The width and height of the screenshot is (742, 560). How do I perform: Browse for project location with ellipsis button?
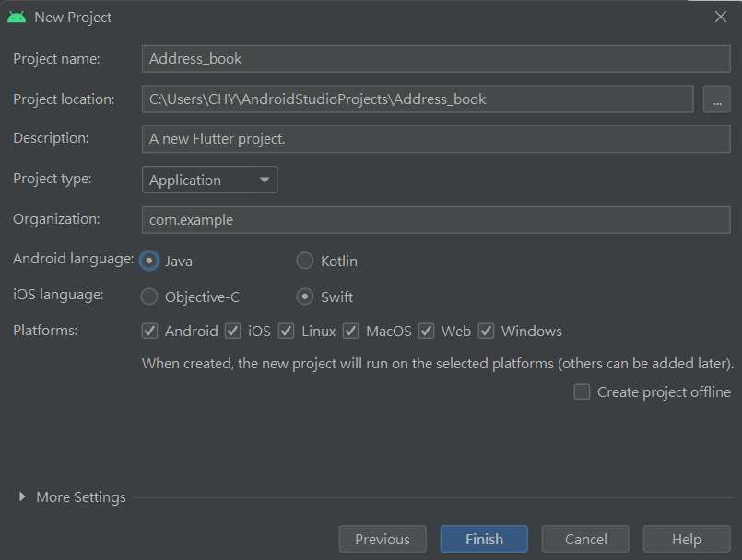717,99
